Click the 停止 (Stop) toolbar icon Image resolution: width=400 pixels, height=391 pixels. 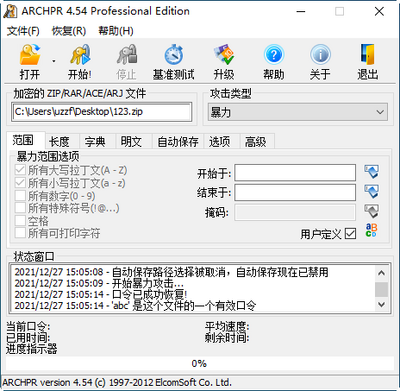127,54
